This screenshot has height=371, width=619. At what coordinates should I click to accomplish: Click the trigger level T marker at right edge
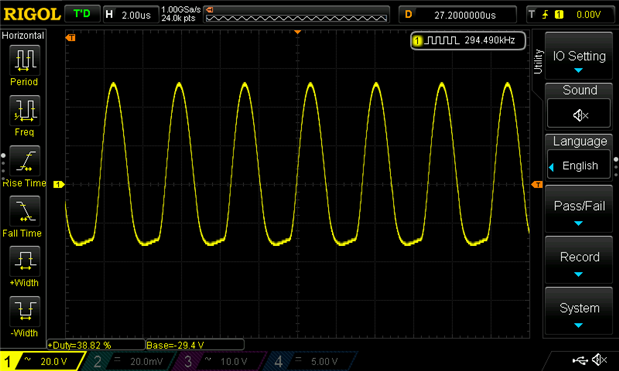(x=537, y=184)
